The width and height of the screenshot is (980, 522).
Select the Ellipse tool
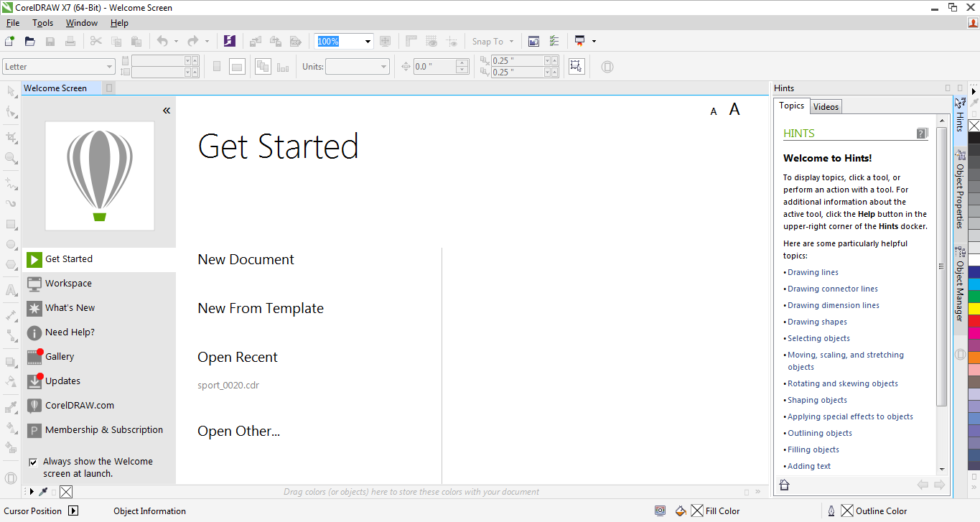click(x=11, y=244)
